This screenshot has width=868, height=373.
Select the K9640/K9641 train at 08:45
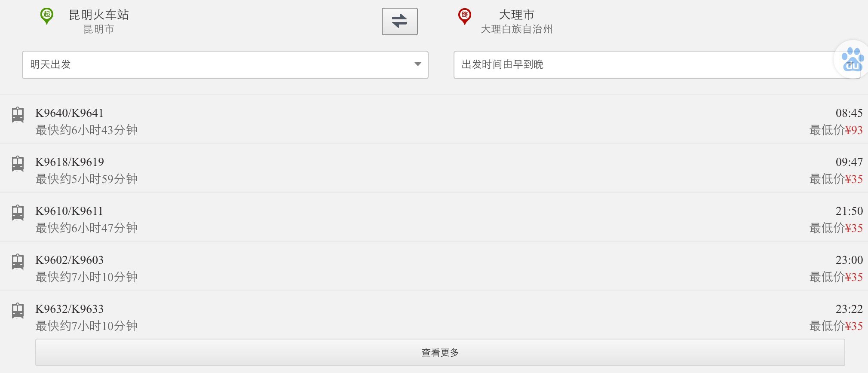tap(434, 119)
